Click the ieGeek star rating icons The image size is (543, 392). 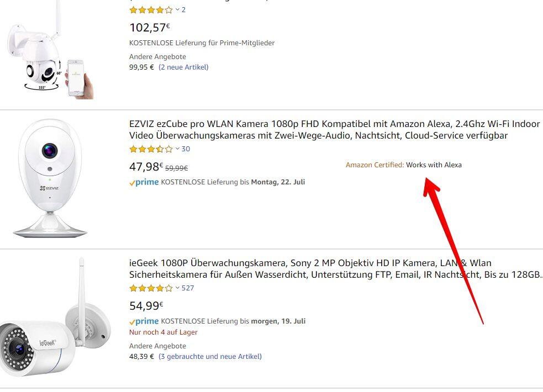tap(151, 288)
